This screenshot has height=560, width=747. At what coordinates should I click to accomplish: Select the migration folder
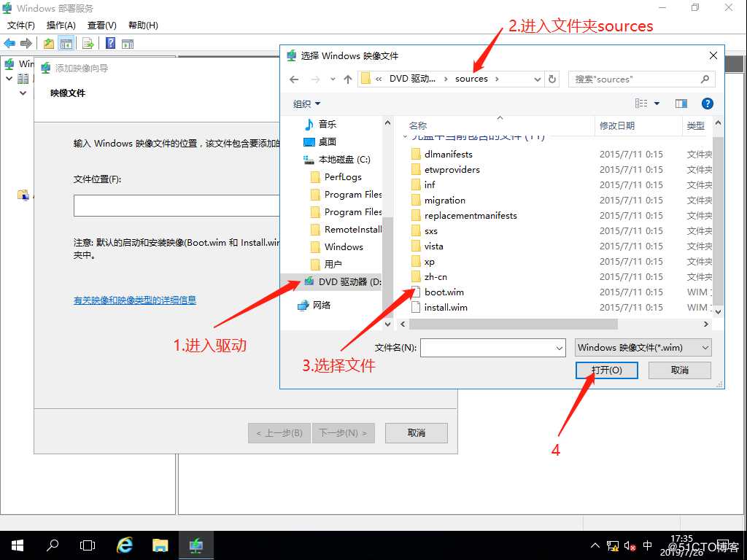[445, 200]
